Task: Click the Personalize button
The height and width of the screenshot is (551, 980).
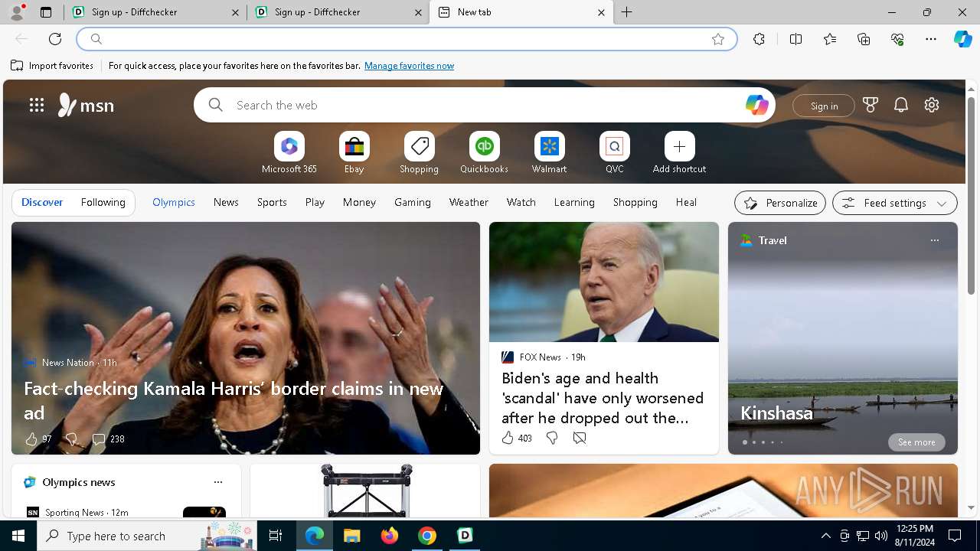Action: point(780,203)
